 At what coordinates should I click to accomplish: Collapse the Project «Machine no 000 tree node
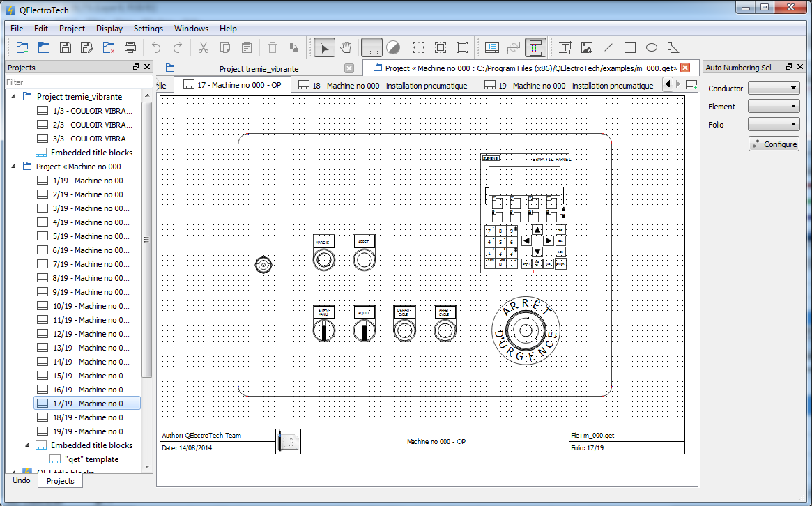13,167
